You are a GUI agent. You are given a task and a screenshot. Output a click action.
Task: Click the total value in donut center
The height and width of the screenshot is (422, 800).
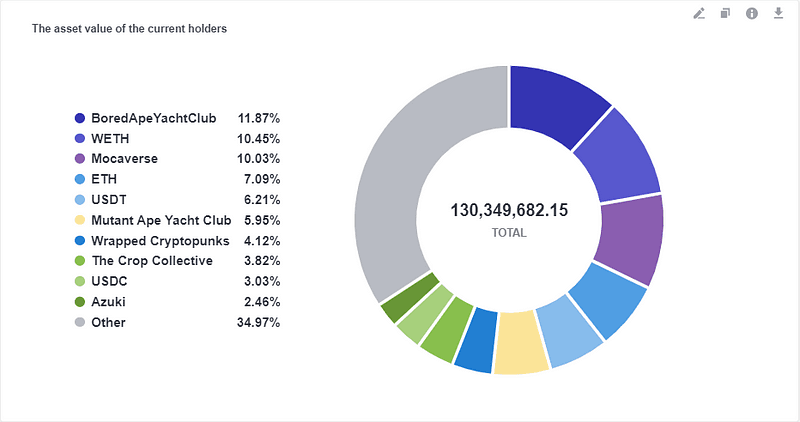tap(509, 210)
